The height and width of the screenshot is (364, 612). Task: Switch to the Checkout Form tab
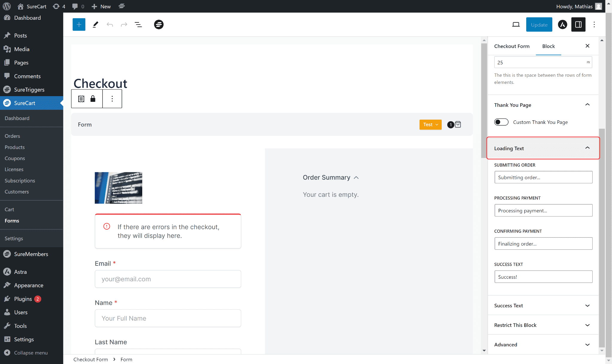pyautogui.click(x=512, y=46)
